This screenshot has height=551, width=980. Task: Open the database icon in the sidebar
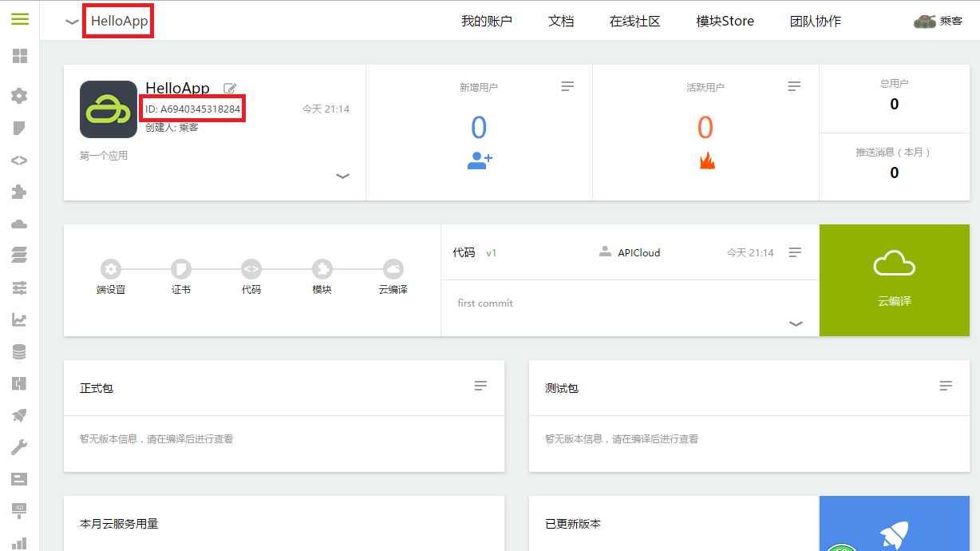click(x=19, y=351)
